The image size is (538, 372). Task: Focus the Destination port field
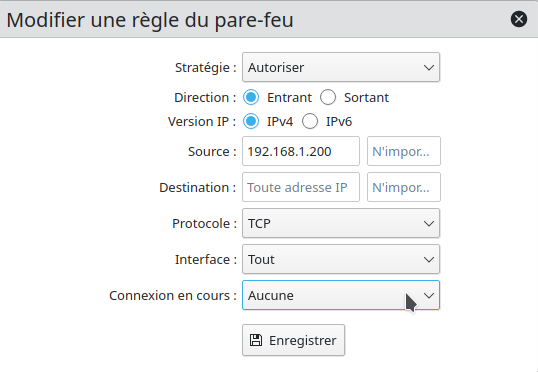pyautogui.click(x=404, y=187)
